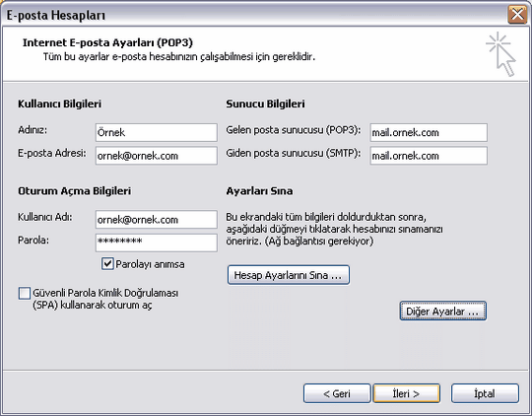Click the Parolayı anımsa label text
The height and width of the screenshot is (416, 532).
(150, 264)
